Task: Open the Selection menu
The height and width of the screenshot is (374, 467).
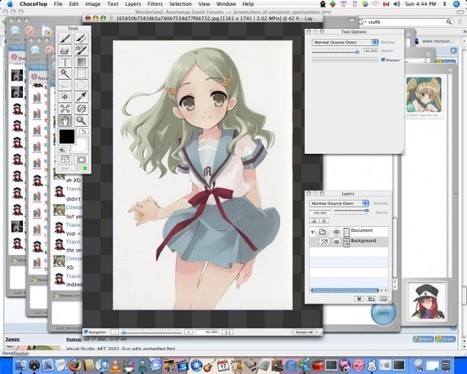Action: pyautogui.click(x=180, y=4)
